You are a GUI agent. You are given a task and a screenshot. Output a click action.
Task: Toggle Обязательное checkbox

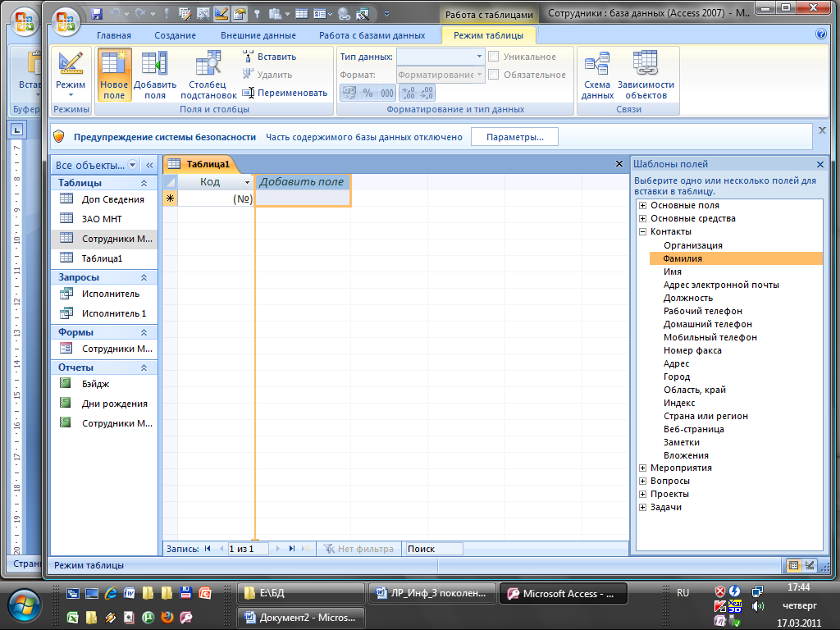[494, 75]
